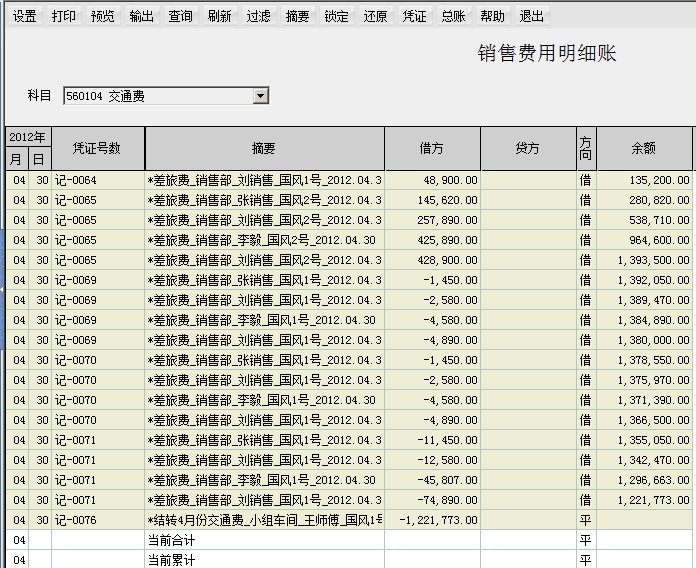The height and width of the screenshot is (568, 696).
Task: Click the 打印 print button
Action: [63, 17]
